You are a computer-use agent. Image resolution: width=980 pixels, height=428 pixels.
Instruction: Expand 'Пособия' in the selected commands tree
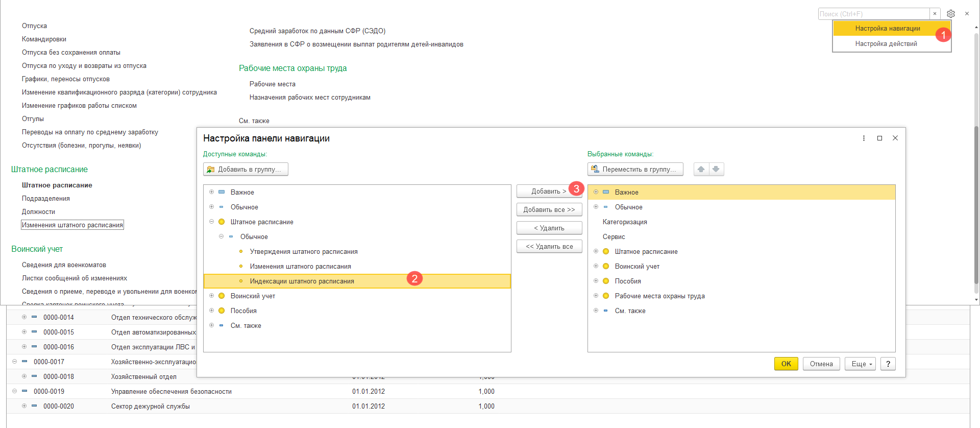596,281
